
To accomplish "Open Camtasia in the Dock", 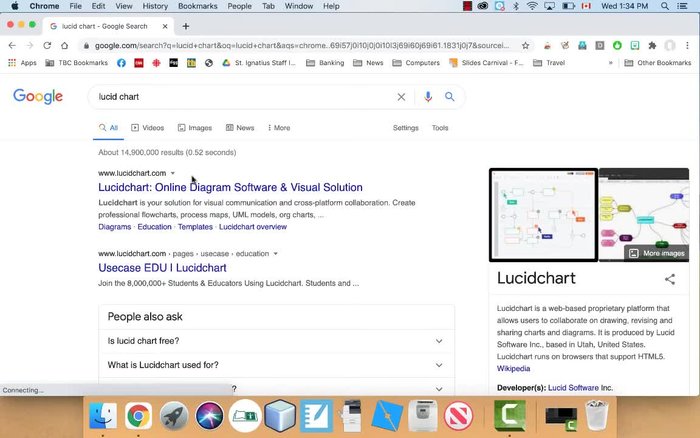I will click(510, 416).
